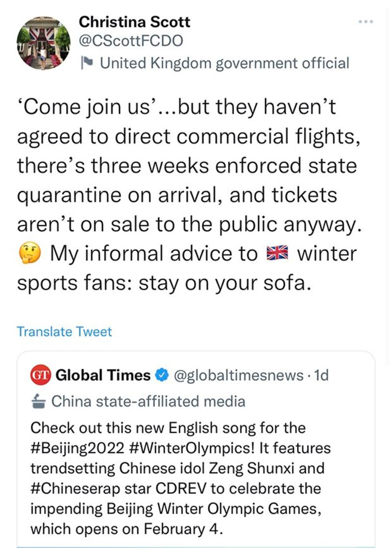Open the Global Times account name
The height and width of the screenshot is (548, 392).
[103, 375]
